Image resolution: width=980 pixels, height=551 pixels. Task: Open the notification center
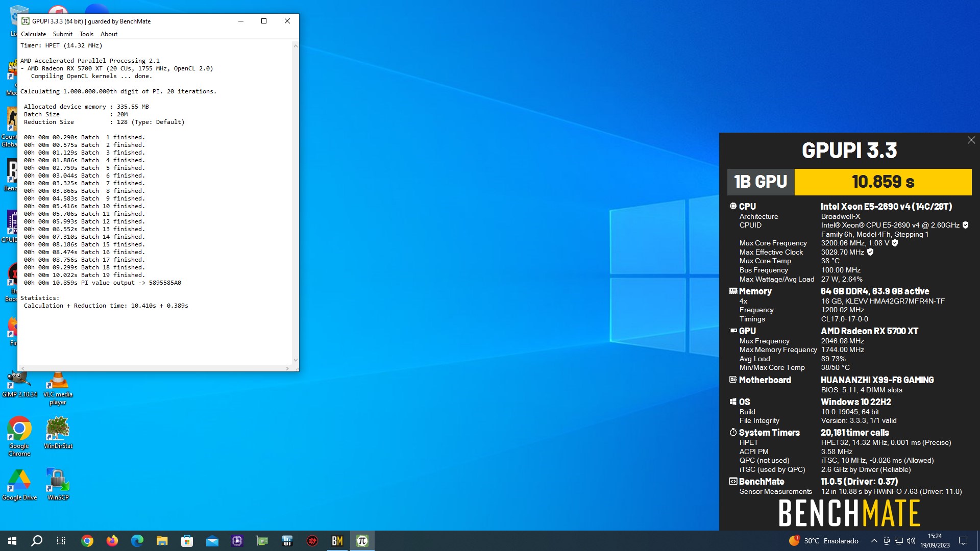(963, 541)
